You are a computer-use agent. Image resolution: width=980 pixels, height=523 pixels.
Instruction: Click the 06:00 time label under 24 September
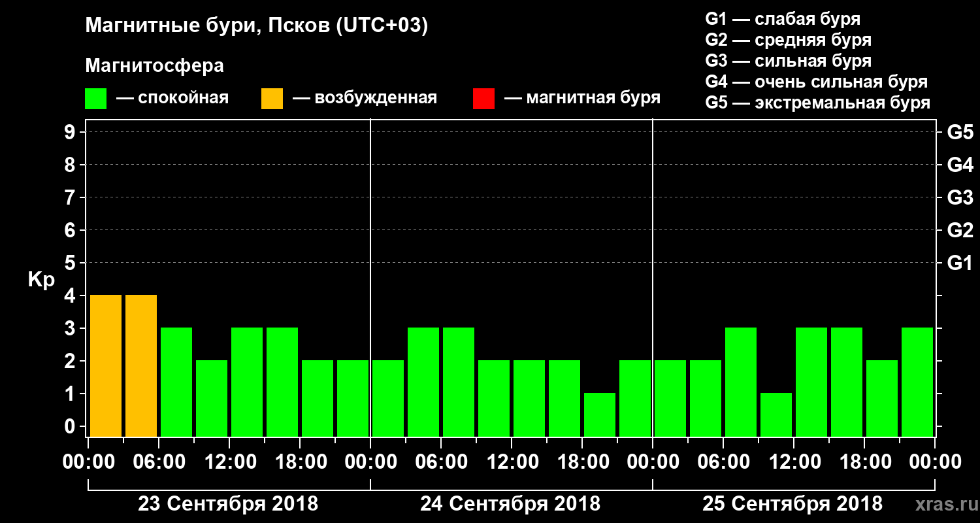click(441, 462)
